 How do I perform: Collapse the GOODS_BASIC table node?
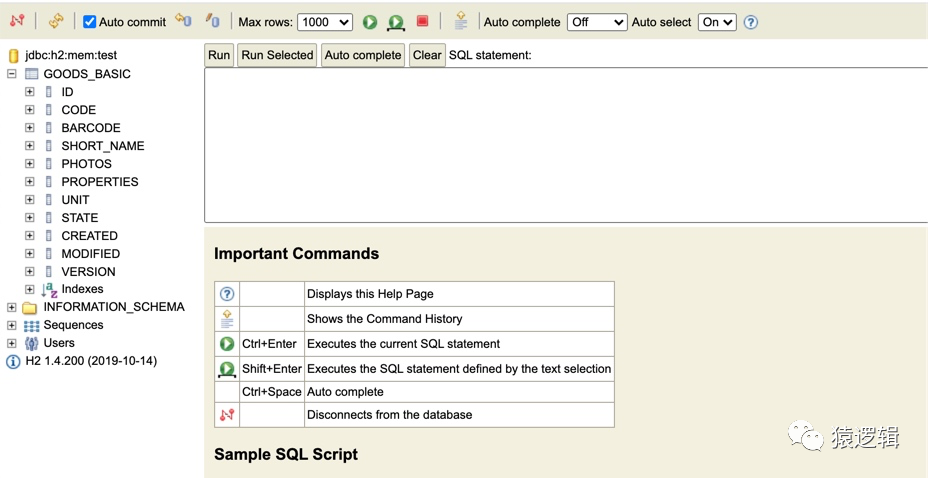[12, 74]
